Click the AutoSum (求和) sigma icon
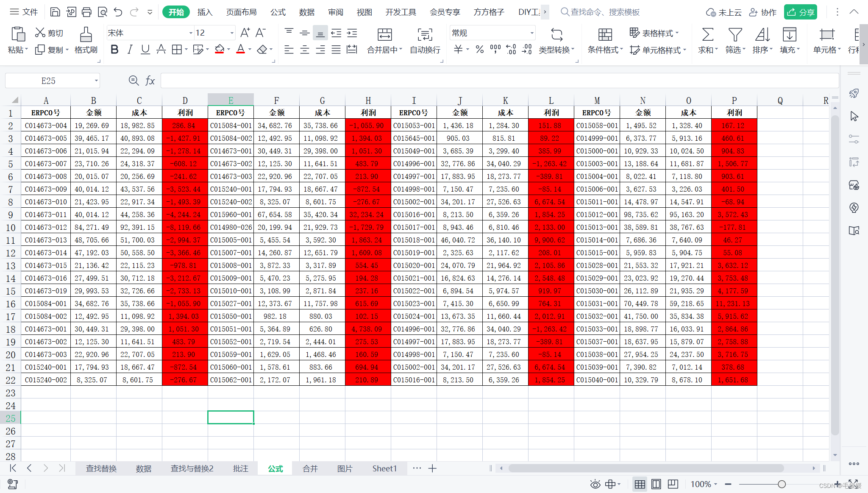This screenshot has height=493, width=868. (707, 35)
